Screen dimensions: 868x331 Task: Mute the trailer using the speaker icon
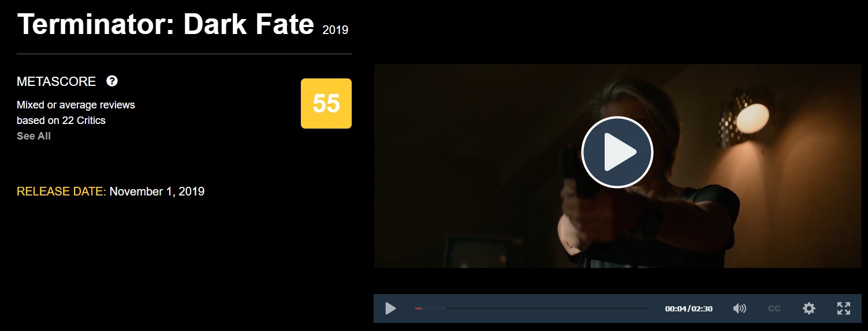[739, 309]
